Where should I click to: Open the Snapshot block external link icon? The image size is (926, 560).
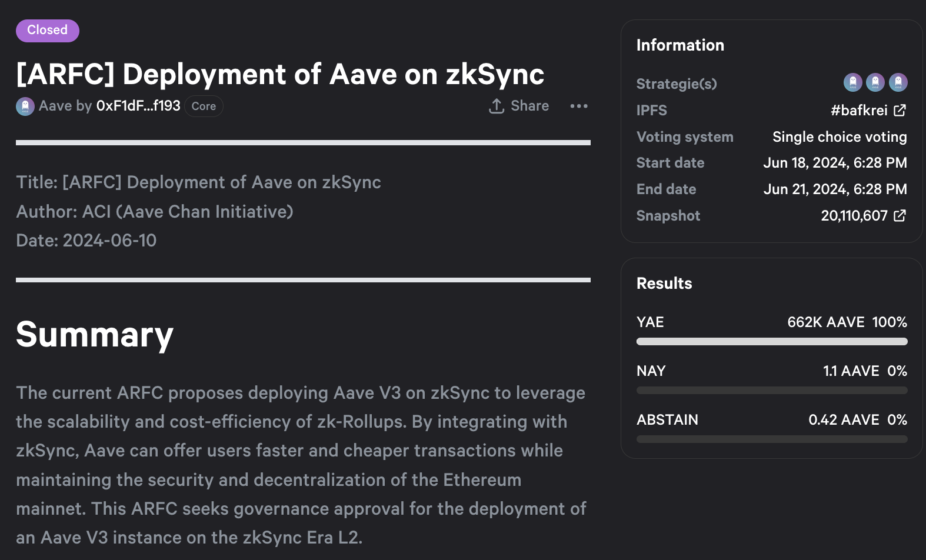[x=900, y=216]
